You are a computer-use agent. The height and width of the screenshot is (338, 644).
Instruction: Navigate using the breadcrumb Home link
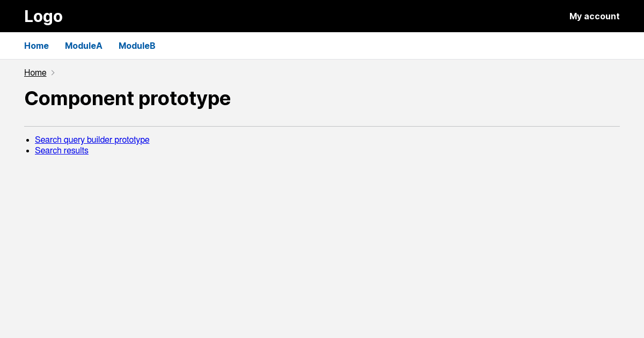[35, 72]
